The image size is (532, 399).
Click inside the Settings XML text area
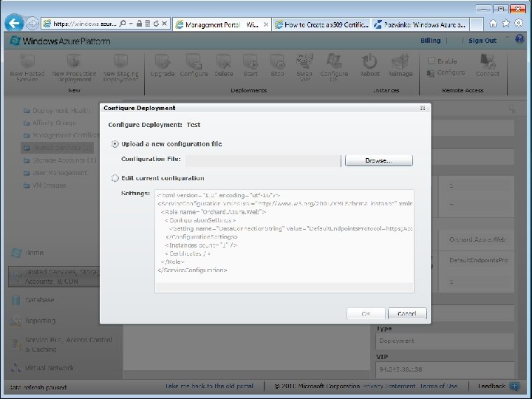(x=284, y=236)
